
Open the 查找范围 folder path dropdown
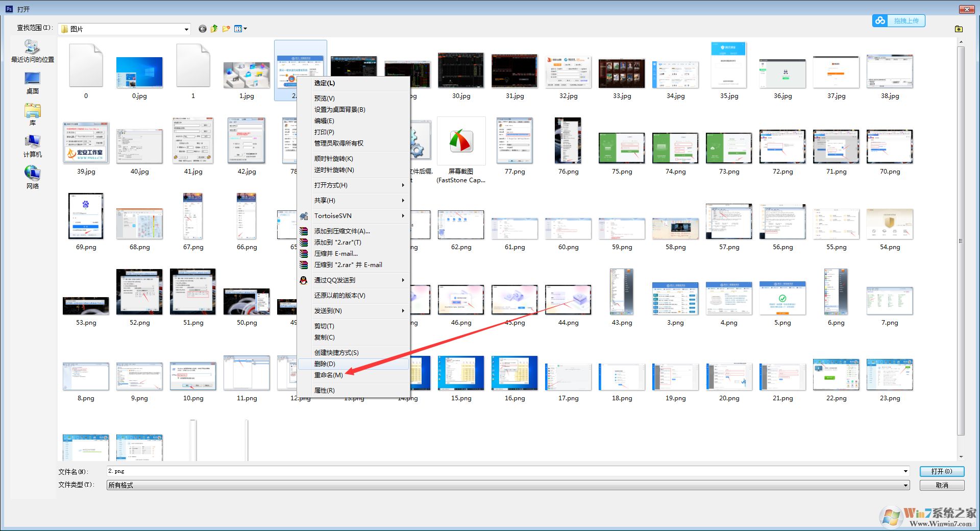[186, 29]
